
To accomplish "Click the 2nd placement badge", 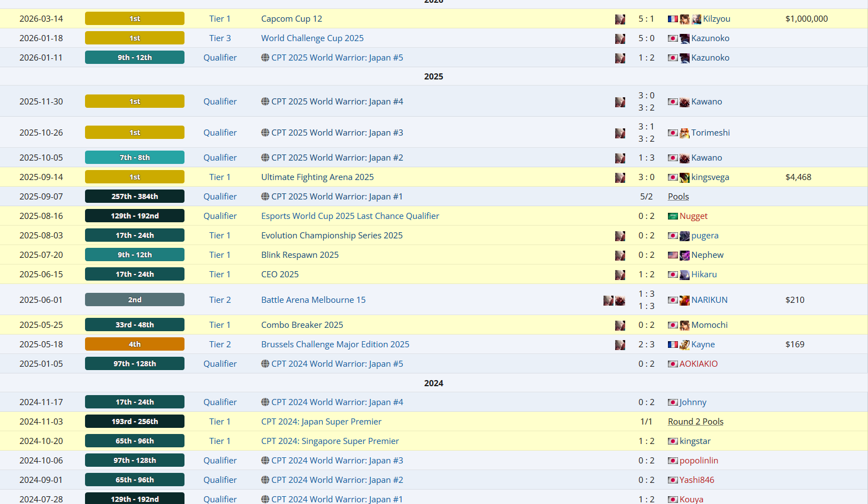I will click(x=134, y=300).
